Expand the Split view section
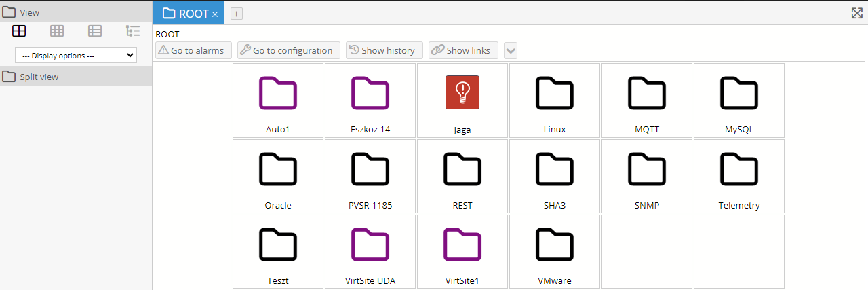Viewport: 868px width, 290px height. [76, 77]
